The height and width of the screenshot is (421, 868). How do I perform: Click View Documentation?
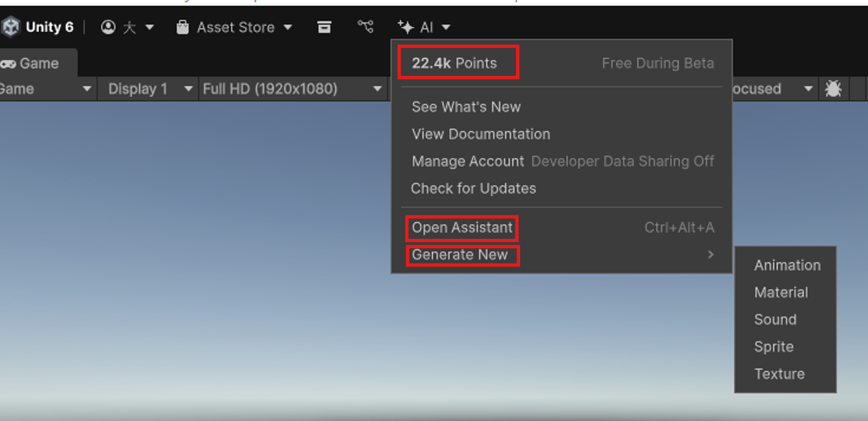pyautogui.click(x=481, y=134)
